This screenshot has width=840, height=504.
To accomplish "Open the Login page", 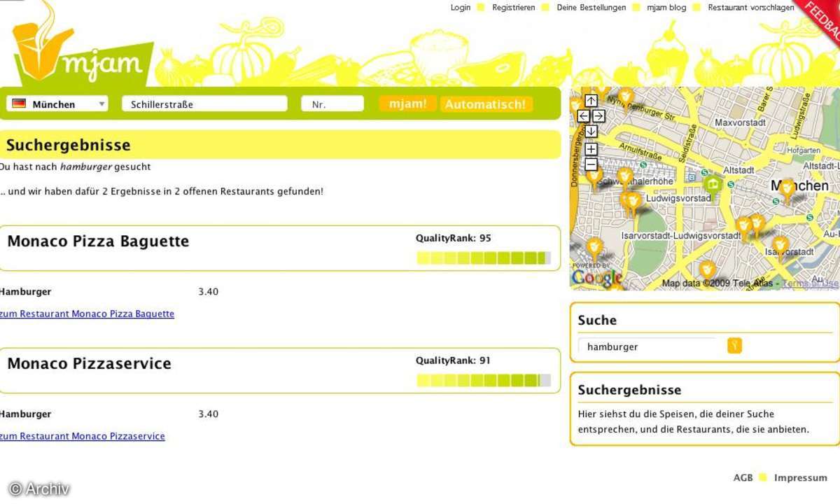I will [x=461, y=8].
